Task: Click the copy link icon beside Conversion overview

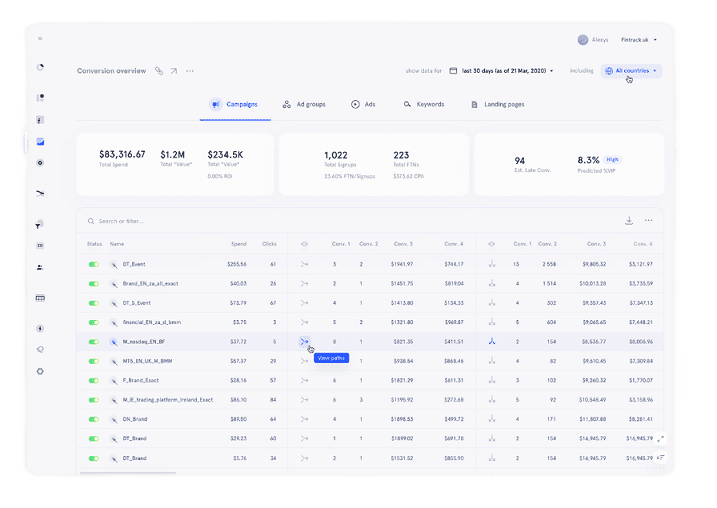Action: point(157,71)
